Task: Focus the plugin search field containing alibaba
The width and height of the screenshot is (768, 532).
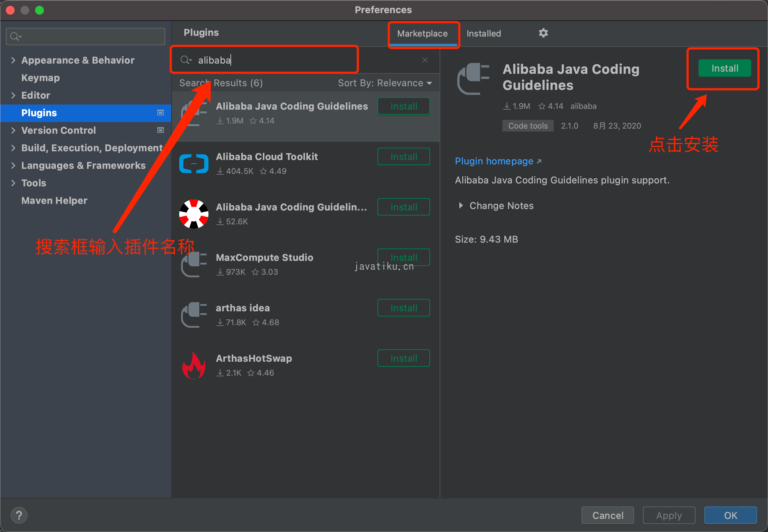Action: pos(305,60)
